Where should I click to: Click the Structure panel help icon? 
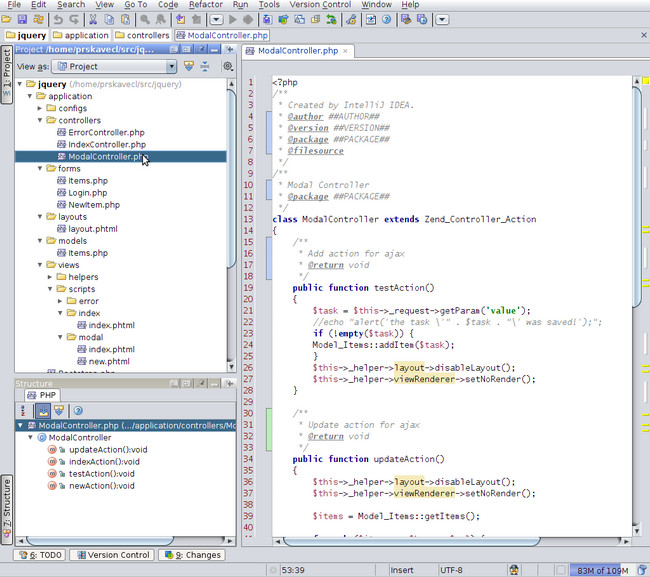77,411
